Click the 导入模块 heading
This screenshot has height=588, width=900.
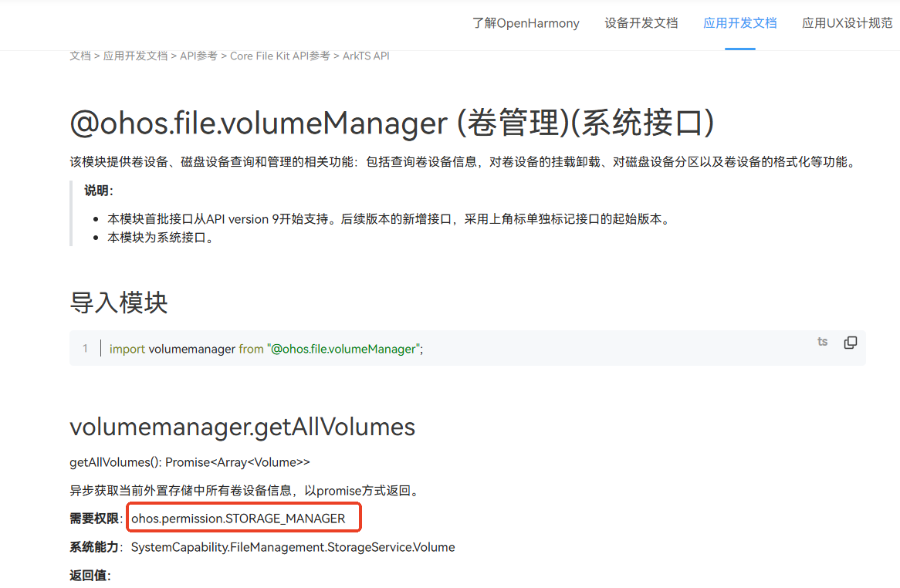[119, 302]
